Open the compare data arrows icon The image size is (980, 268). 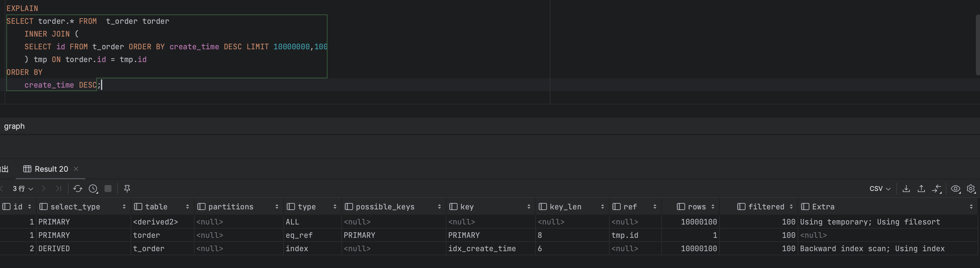[x=936, y=189]
